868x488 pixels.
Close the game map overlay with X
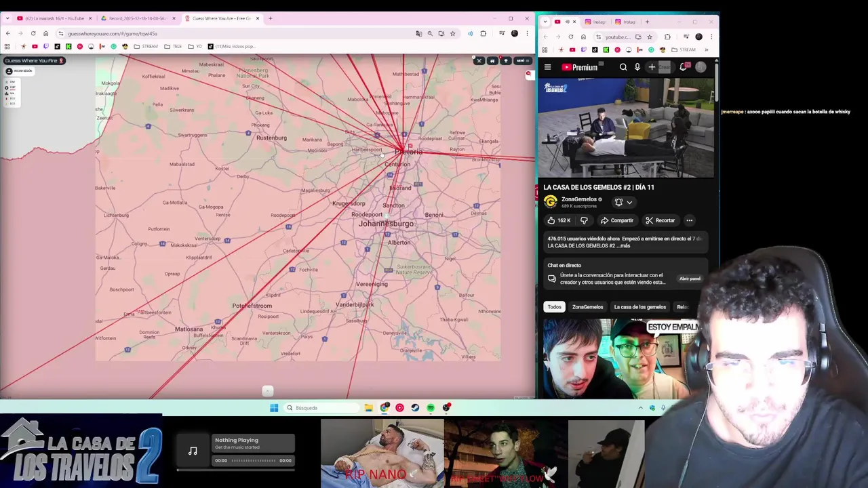click(479, 61)
